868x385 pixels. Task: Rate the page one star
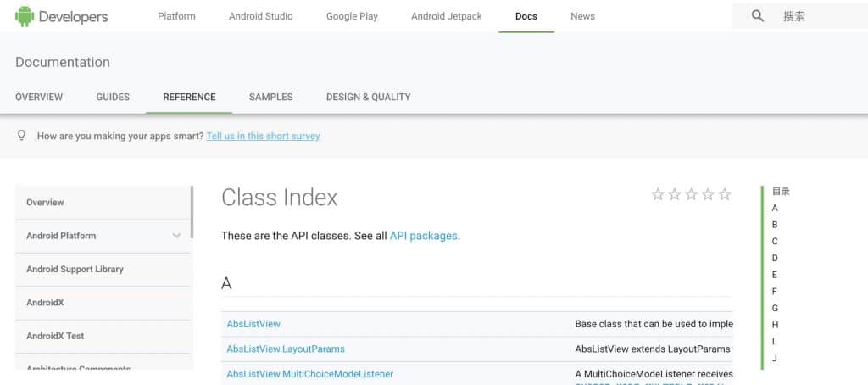pos(658,194)
